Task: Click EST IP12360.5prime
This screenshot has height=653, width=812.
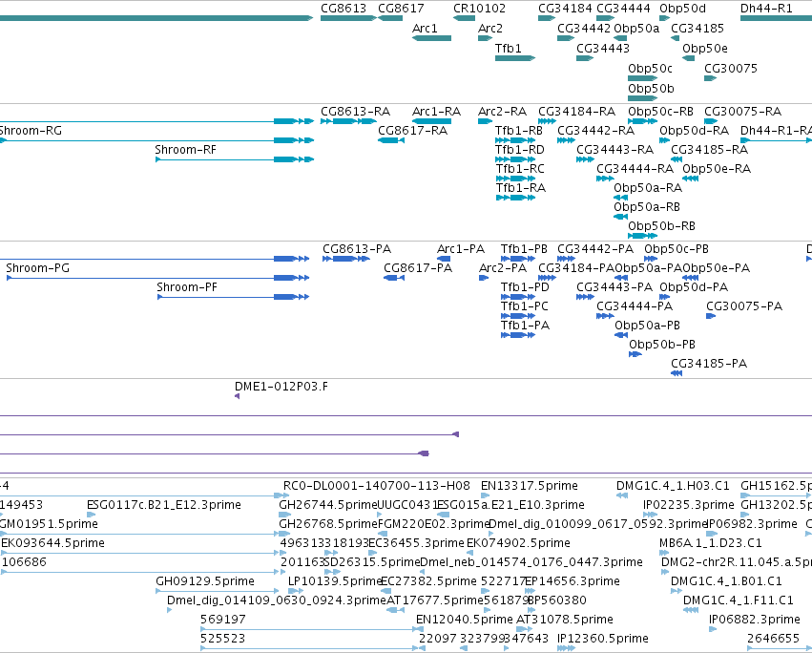Action: (x=566, y=648)
